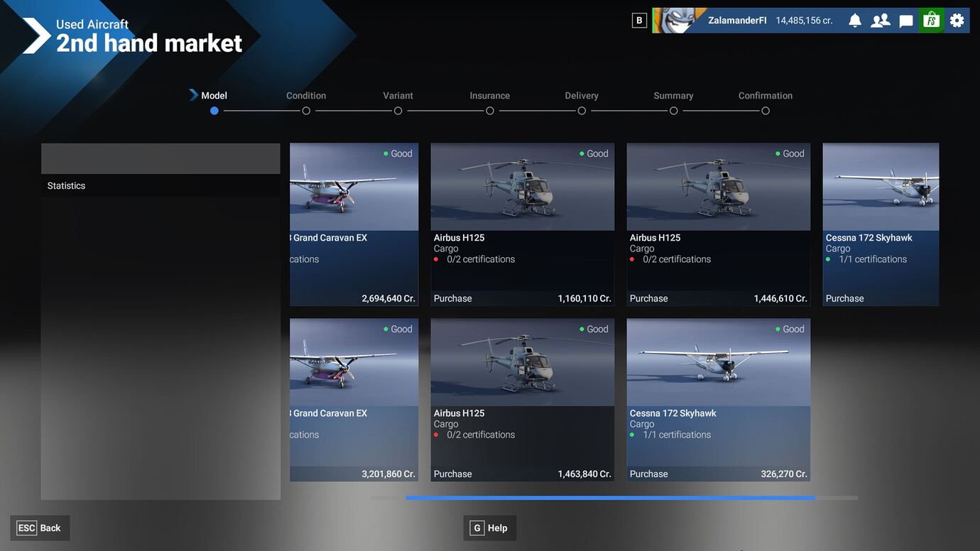This screenshot has height=551, width=980.
Task: Click the B key shortcut icon
Action: click(639, 21)
